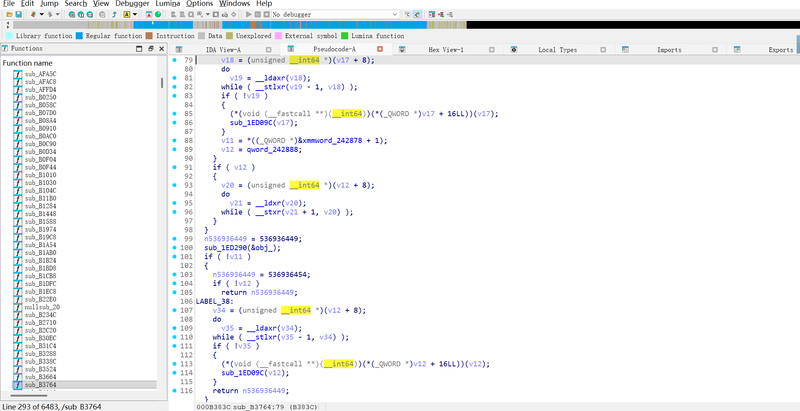Screen dimensions: 800x411
Task: Toggle breakpoint dot on line 100
Action: 175,247
